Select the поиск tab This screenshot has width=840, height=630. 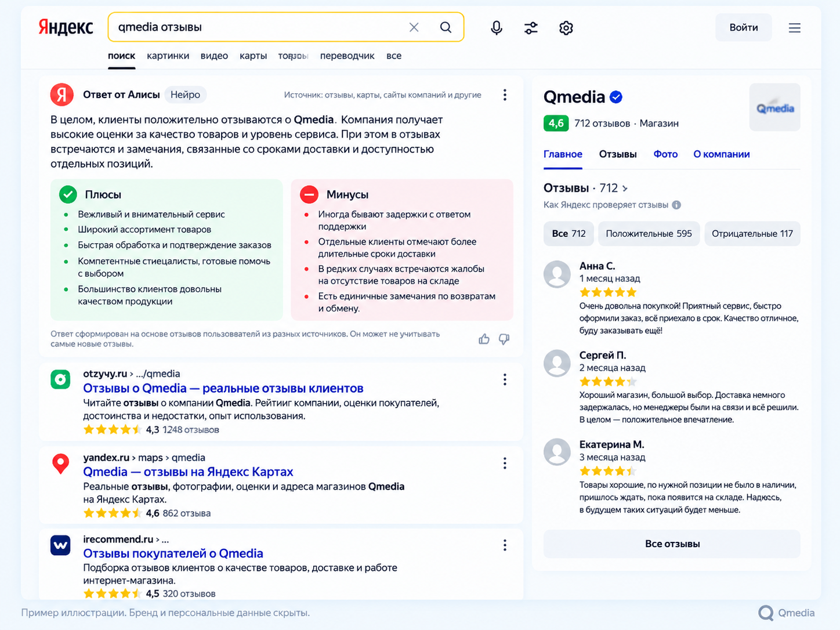(121, 56)
